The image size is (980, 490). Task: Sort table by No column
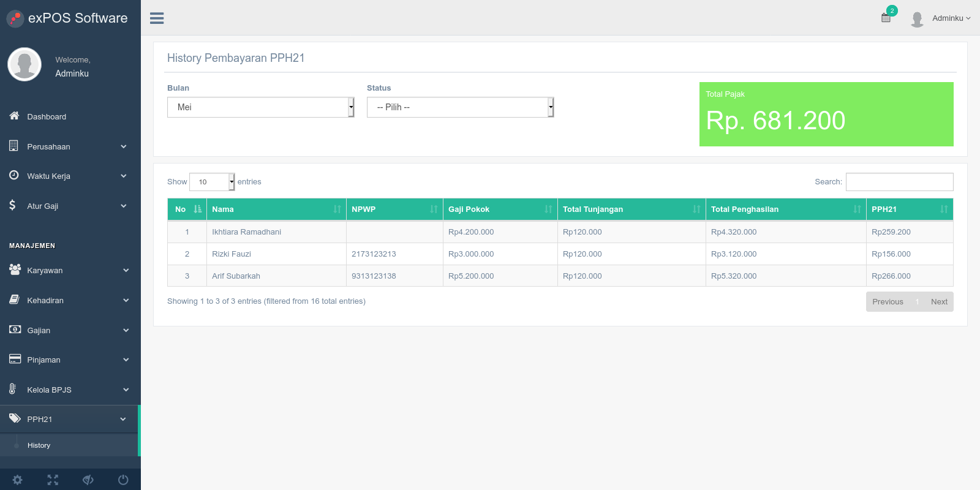(187, 209)
